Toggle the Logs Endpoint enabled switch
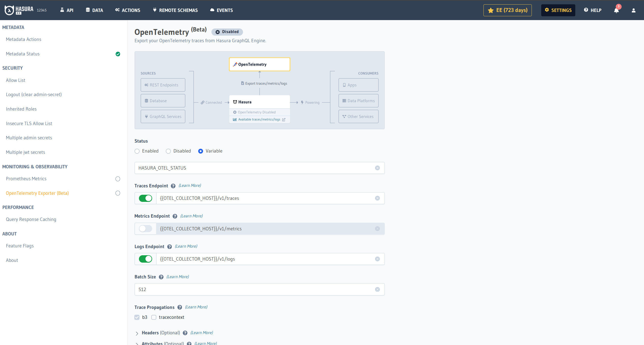The height and width of the screenshot is (345, 644). (146, 259)
